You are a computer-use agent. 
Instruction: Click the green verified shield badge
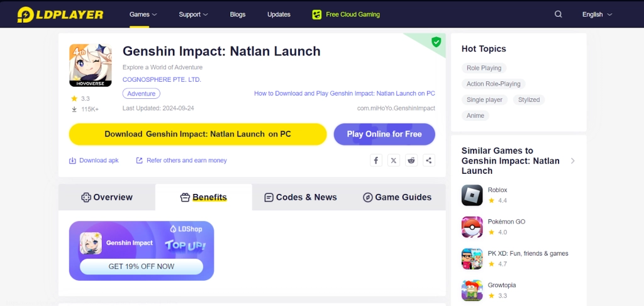coord(436,42)
